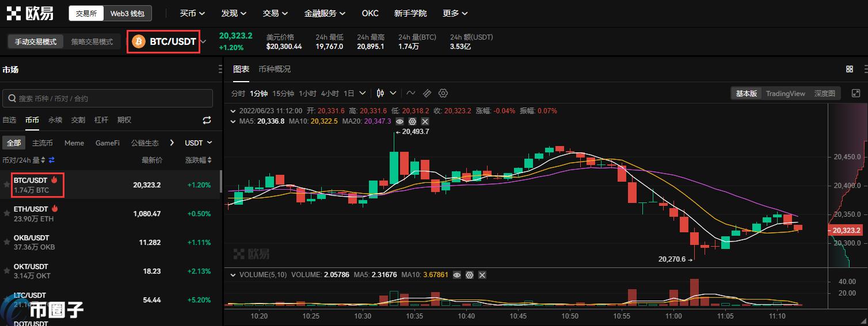This screenshot has width=868, height=326.
Task: Open the MA indicator settings gear
Action: (x=412, y=121)
